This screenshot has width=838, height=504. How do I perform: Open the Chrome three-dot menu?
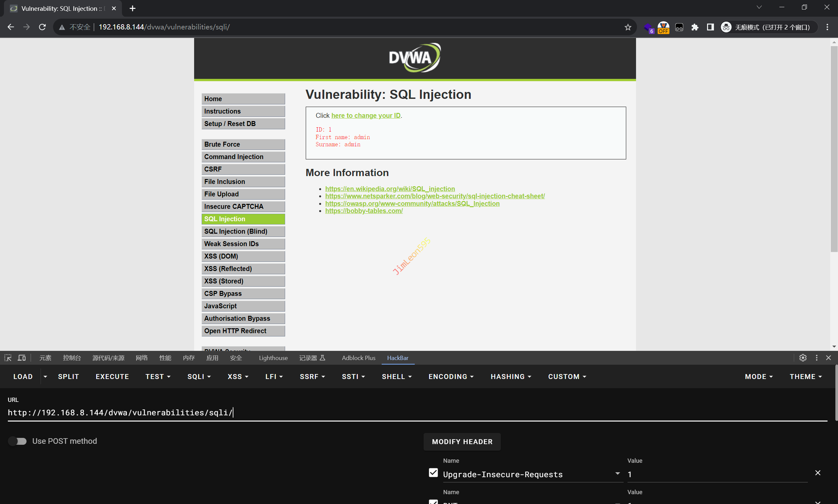tap(827, 27)
